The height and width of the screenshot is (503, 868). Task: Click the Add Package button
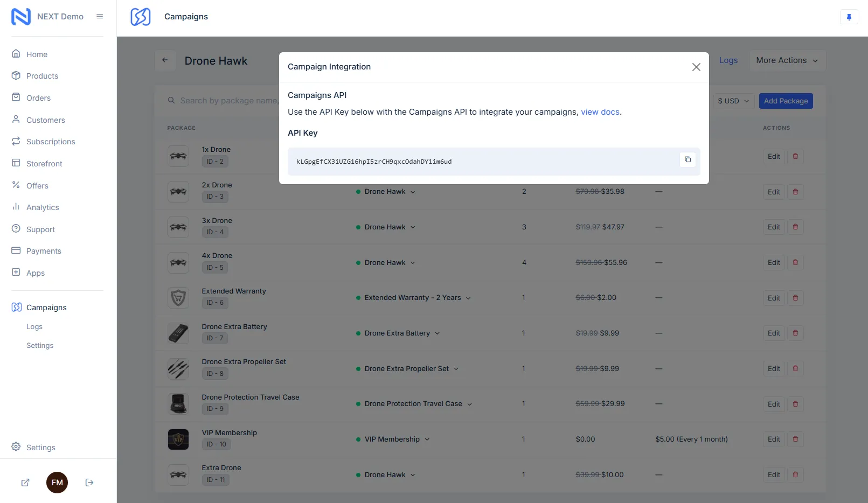[786, 101]
